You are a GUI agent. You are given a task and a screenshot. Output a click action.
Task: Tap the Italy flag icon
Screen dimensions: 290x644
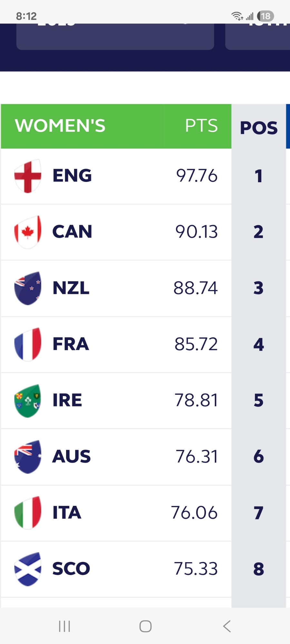(x=28, y=513)
